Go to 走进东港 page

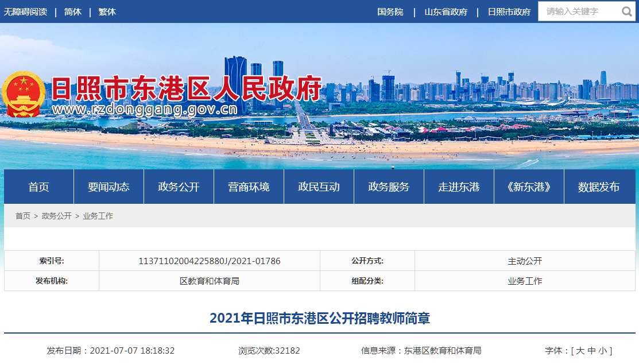tap(458, 186)
